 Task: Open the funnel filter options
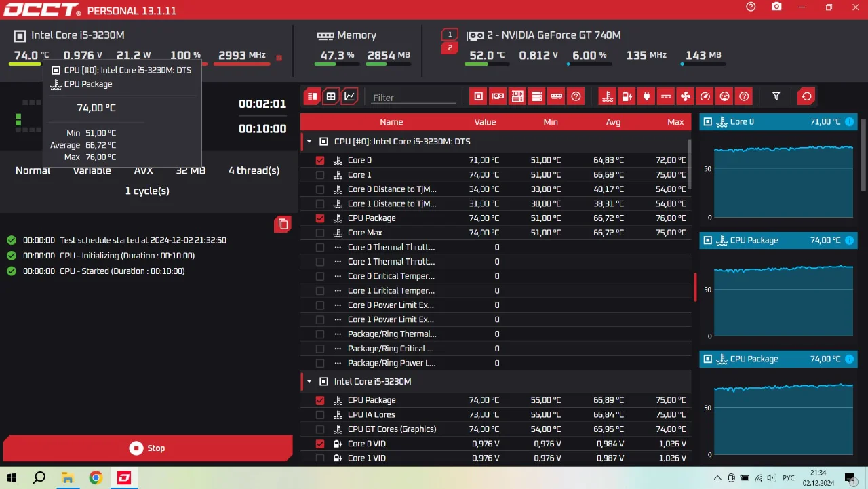click(x=776, y=96)
